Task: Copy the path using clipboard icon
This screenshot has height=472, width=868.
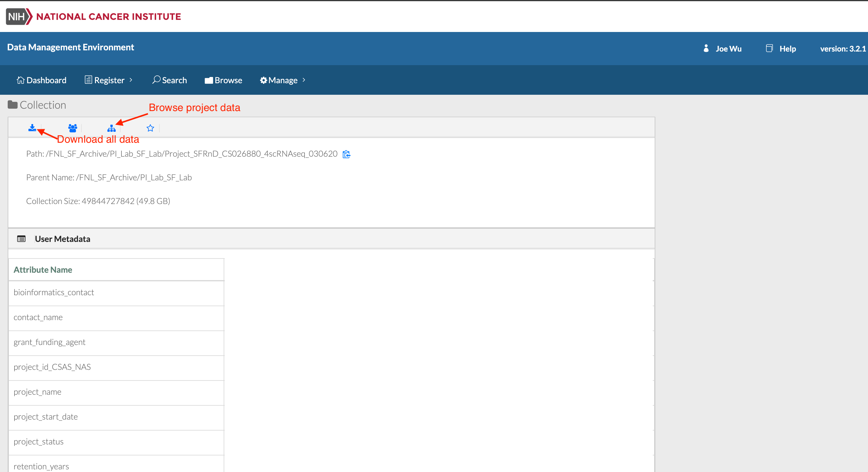Action: click(x=346, y=154)
